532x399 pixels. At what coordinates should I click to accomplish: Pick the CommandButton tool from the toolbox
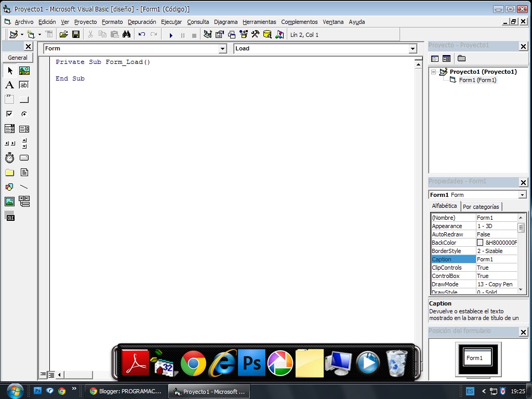coord(24,99)
